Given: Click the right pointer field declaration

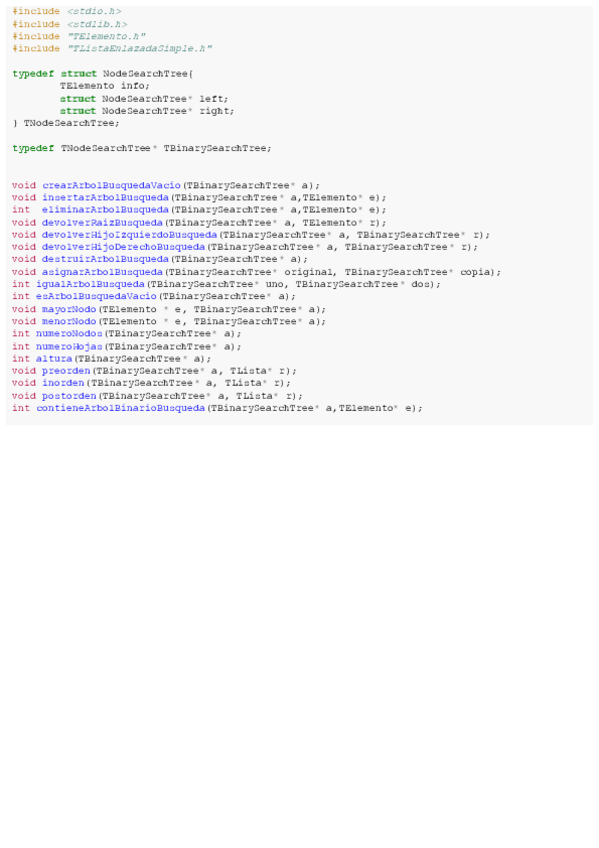Looking at the screenshot, I should pyautogui.click(x=147, y=111).
